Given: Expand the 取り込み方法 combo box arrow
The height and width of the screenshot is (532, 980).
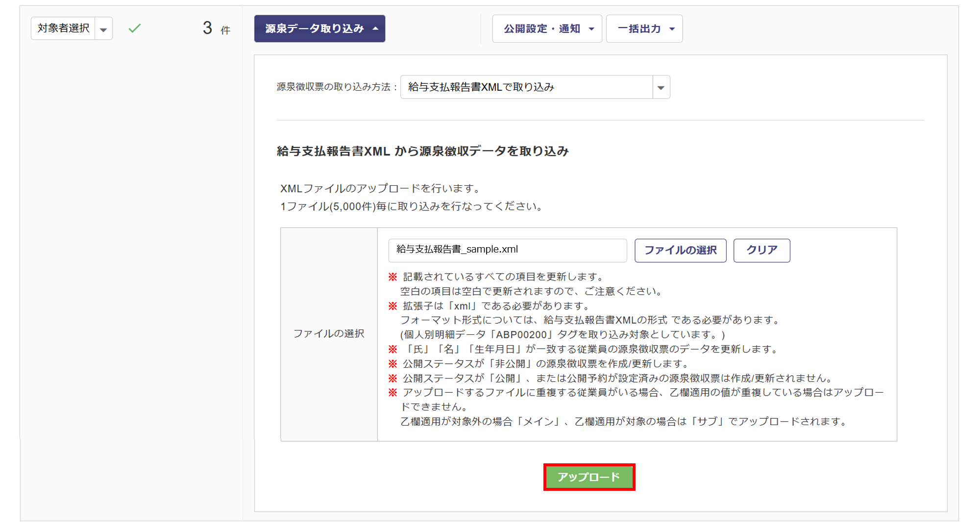Looking at the screenshot, I should tap(661, 87).
